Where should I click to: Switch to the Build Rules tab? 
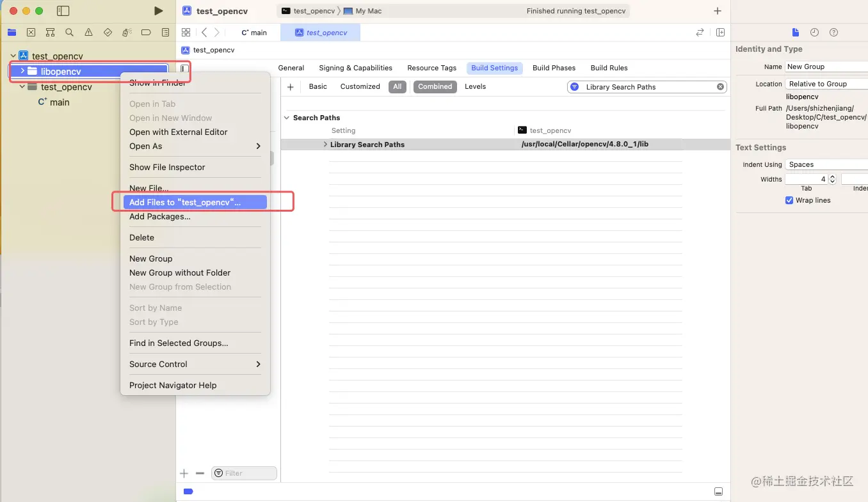[x=609, y=68]
